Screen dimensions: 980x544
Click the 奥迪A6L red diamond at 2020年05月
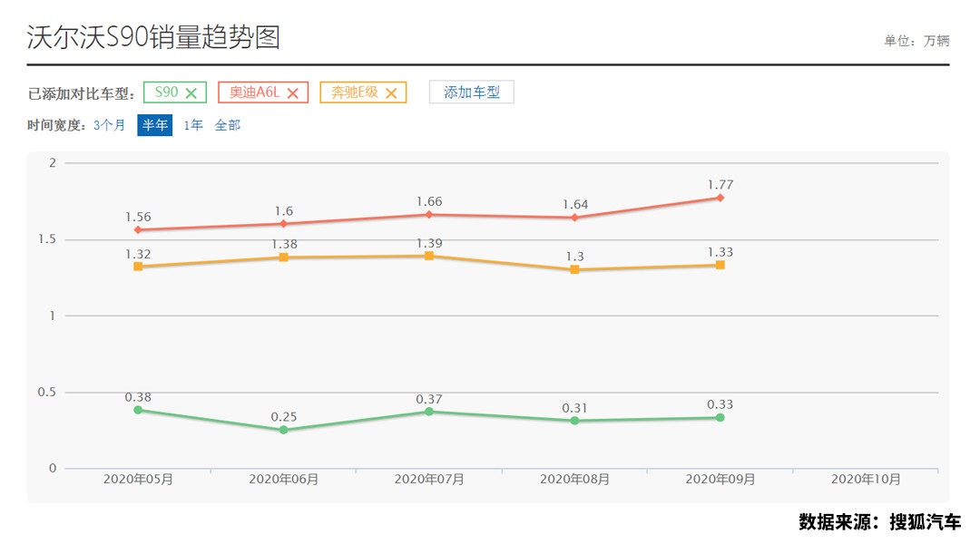coord(138,230)
